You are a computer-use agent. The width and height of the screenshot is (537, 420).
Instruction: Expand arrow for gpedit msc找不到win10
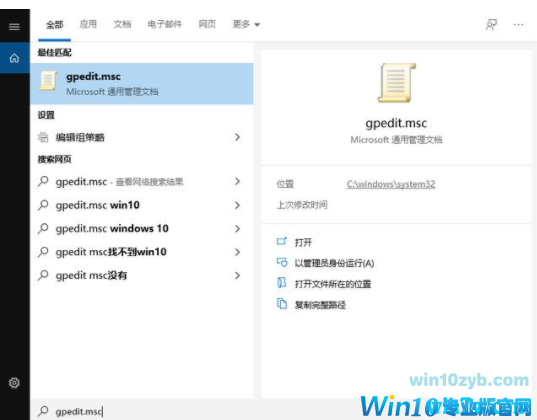click(x=237, y=252)
